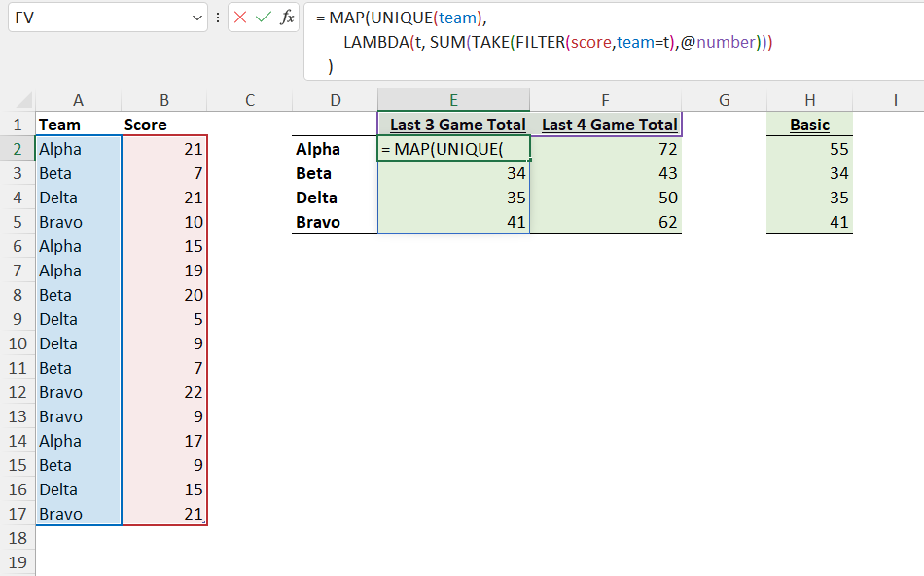Click cell E5 with value 41
The width and height of the screenshot is (924, 576).
(x=454, y=222)
